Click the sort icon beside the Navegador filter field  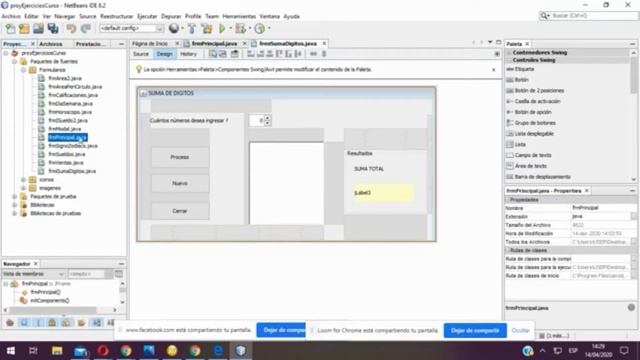[119, 274]
